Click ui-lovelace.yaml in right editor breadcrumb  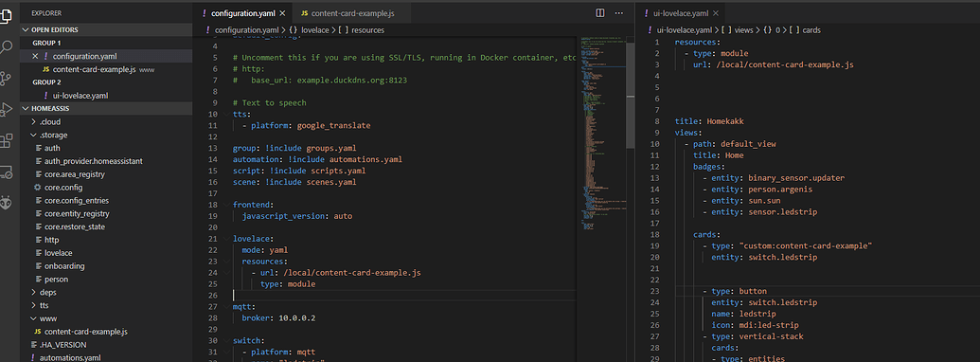685,30
